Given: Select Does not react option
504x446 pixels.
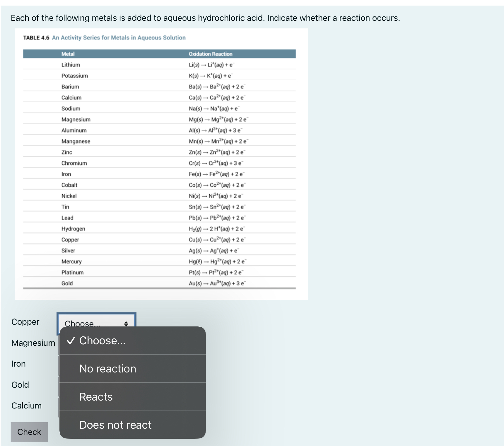Looking at the screenshot, I should click(x=115, y=425).
